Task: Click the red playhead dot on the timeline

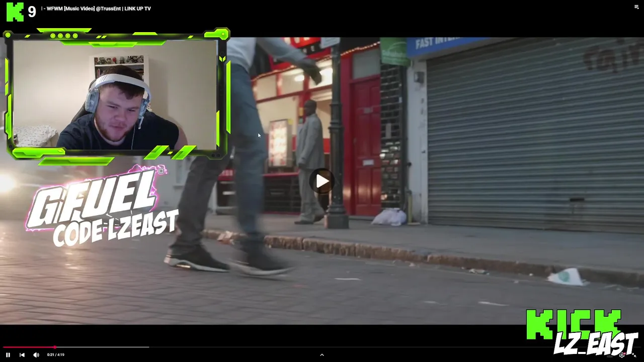Action: click(x=55, y=347)
